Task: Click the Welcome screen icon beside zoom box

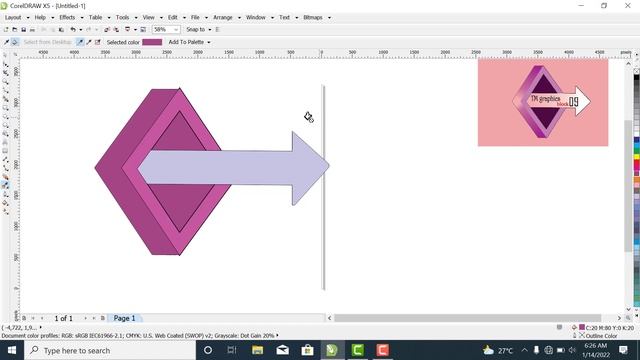Action: pyautogui.click(x=143, y=29)
